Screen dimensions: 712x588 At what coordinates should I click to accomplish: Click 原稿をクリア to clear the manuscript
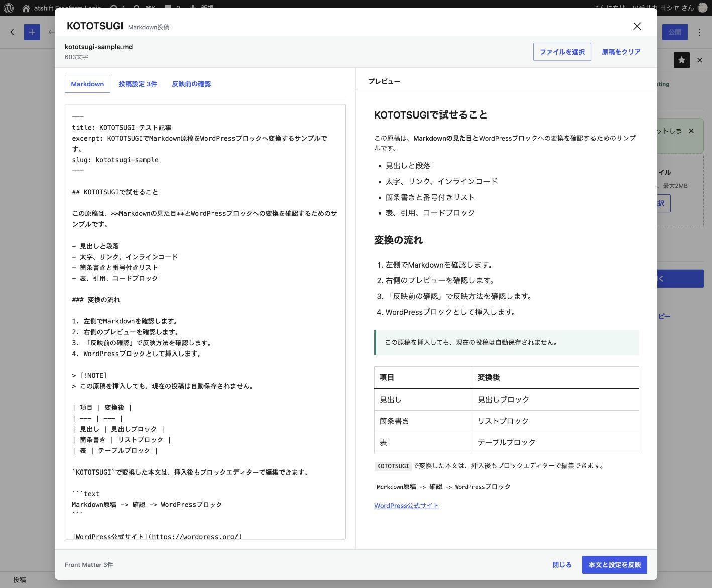click(x=621, y=52)
